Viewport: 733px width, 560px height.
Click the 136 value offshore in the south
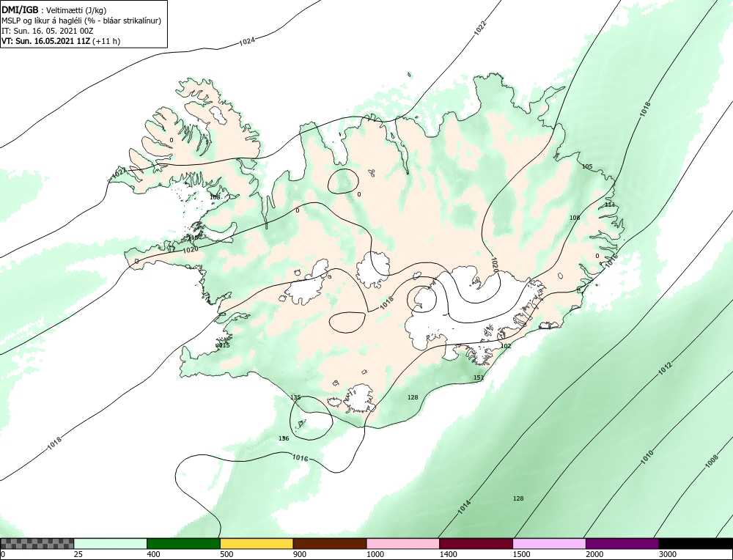(x=284, y=438)
